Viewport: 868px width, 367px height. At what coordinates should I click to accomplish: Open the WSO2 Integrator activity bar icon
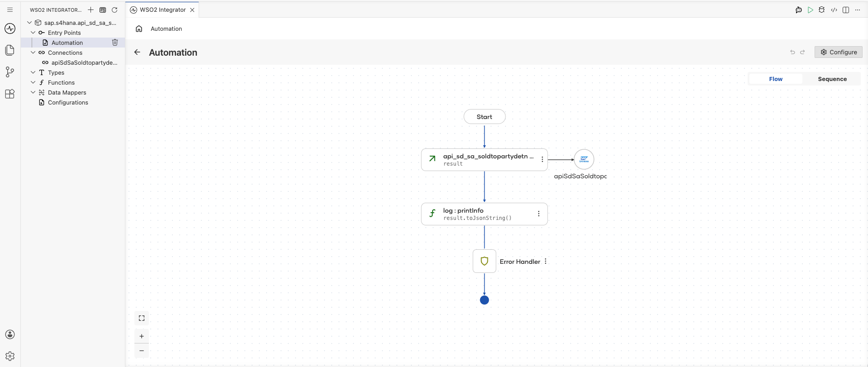click(10, 29)
